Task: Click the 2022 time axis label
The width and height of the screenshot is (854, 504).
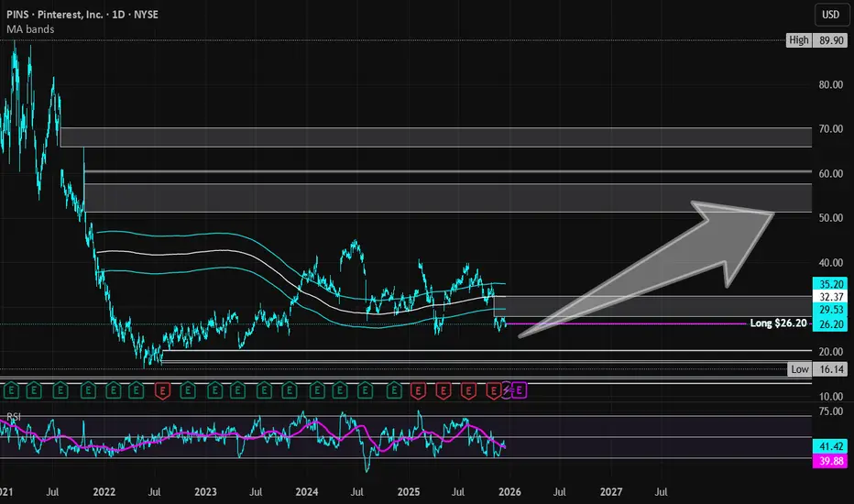Action: tap(104, 492)
